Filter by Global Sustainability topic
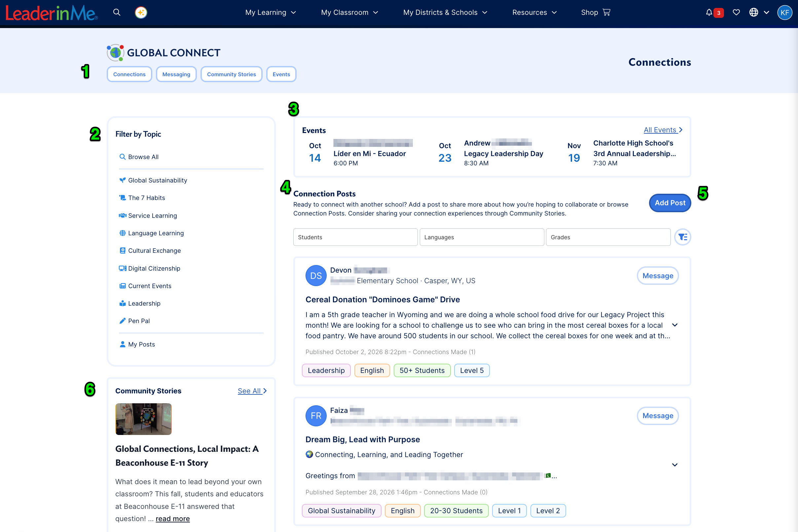 pos(153,180)
